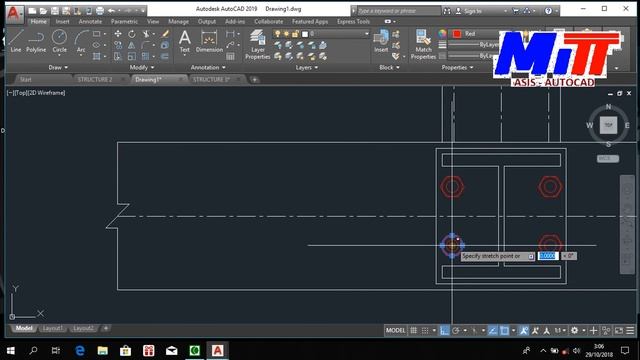Select the Circle tool

pos(59,41)
